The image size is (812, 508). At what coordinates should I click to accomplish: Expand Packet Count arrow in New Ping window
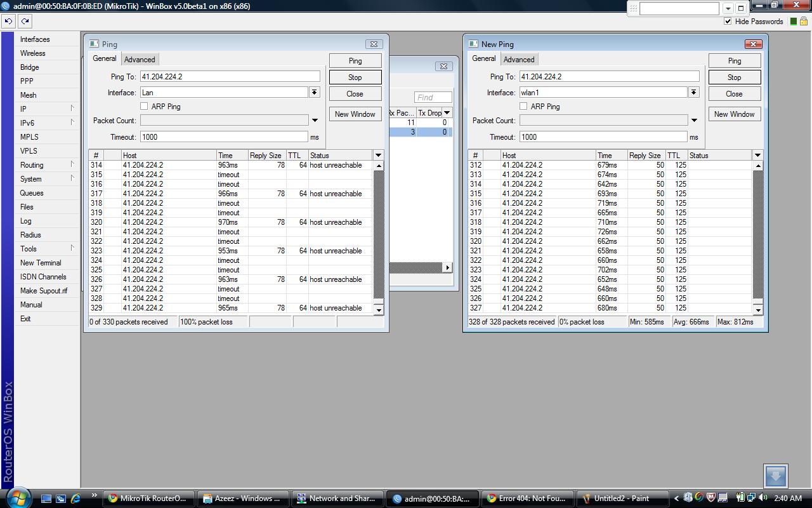[694, 120]
